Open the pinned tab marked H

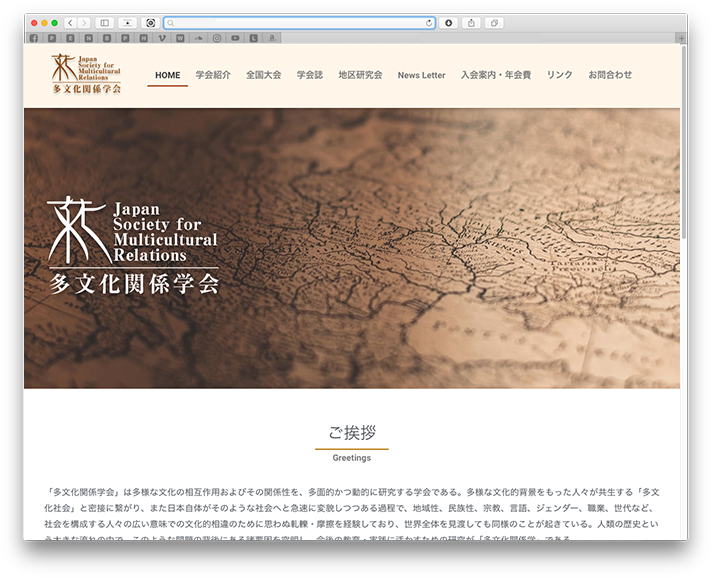coord(143,38)
